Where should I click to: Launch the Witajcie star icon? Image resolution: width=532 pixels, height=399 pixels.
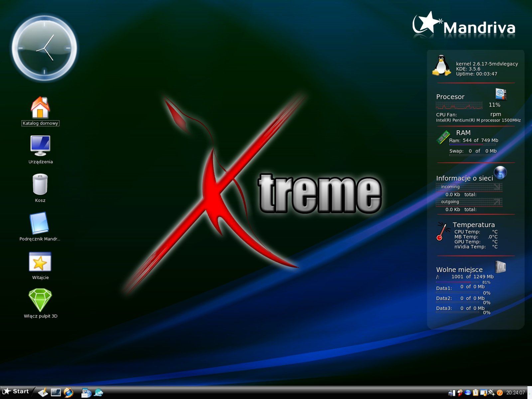[40, 262]
